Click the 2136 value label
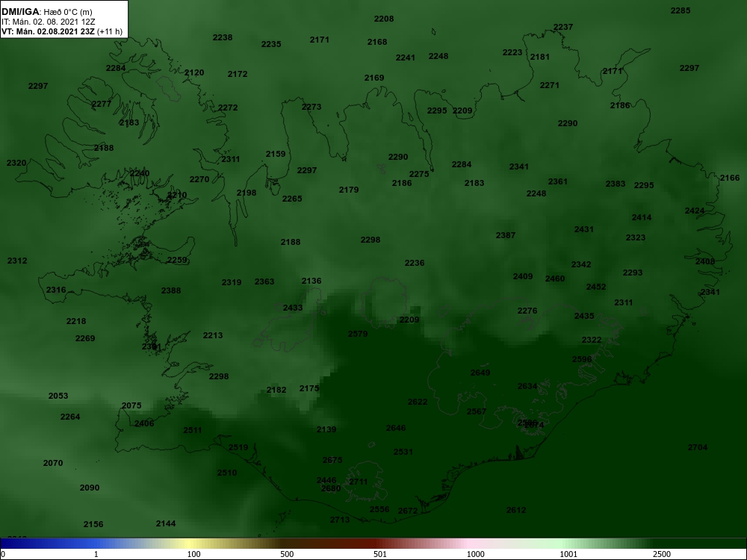Screen dimensions: 747x560 311,281
